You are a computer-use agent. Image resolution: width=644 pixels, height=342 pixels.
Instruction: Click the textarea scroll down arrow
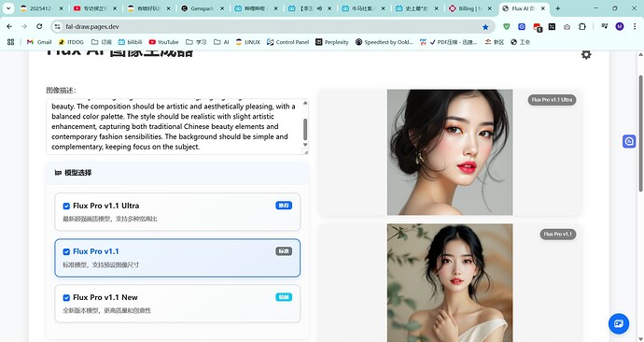(x=305, y=145)
